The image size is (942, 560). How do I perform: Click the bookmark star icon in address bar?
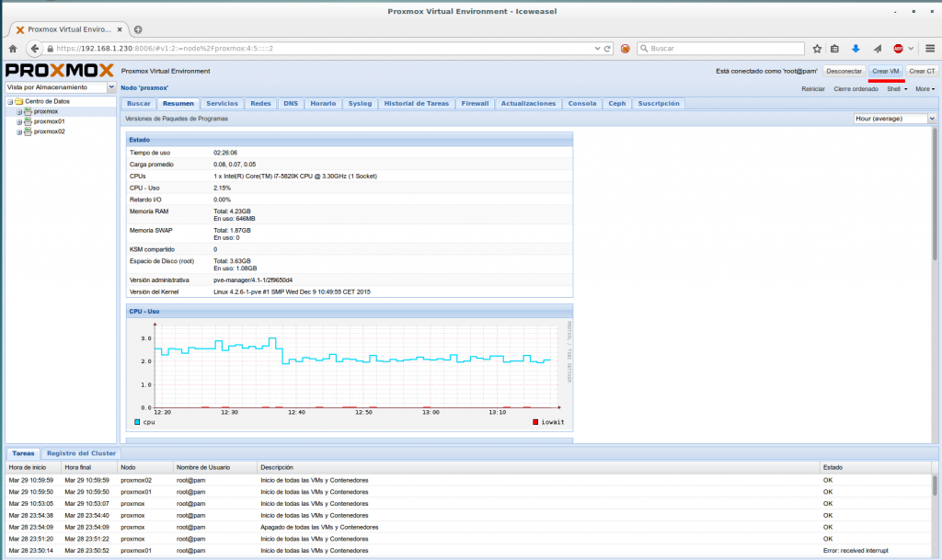pyautogui.click(x=817, y=49)
